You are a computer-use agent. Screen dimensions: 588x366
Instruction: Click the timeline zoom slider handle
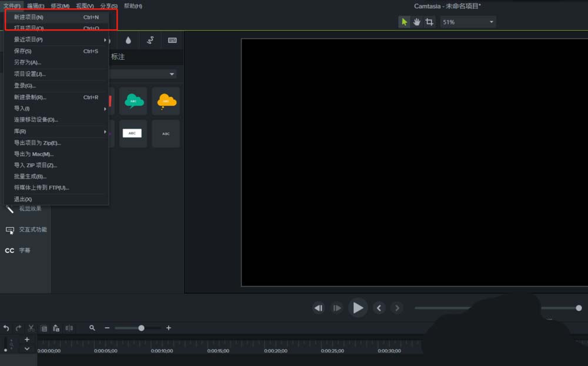click(141, 328)
